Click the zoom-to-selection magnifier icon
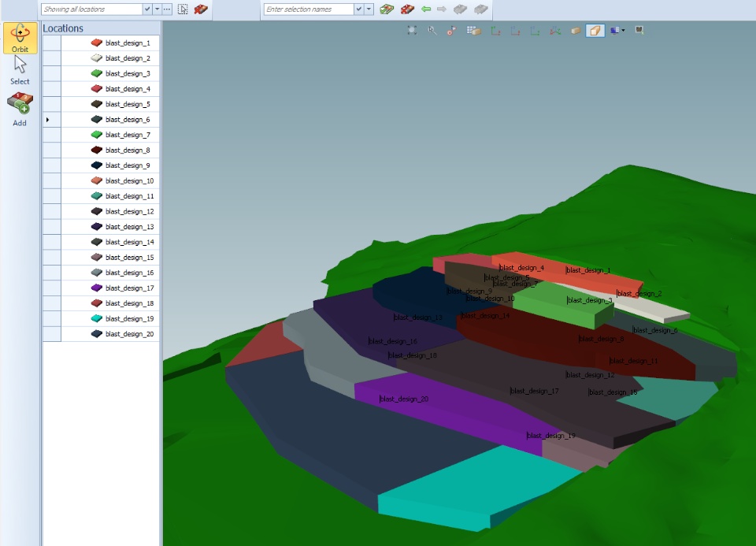 [432, 31]
